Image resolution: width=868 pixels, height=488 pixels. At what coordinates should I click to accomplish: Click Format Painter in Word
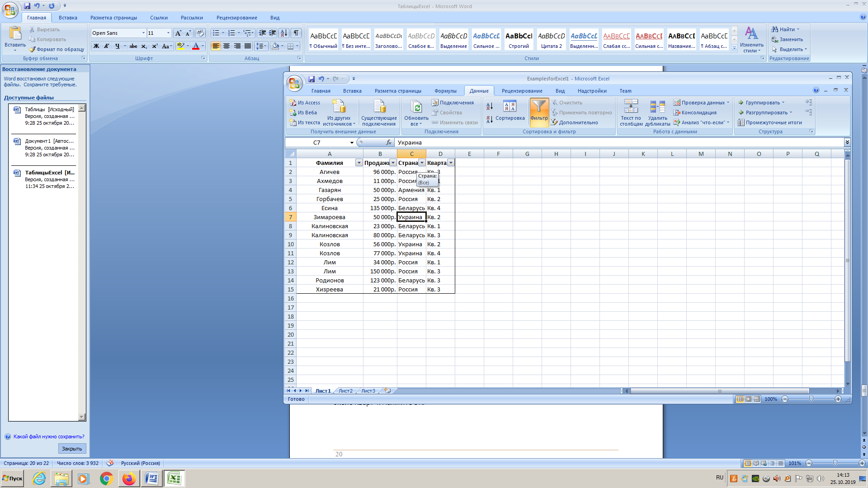tap(57, 50)
